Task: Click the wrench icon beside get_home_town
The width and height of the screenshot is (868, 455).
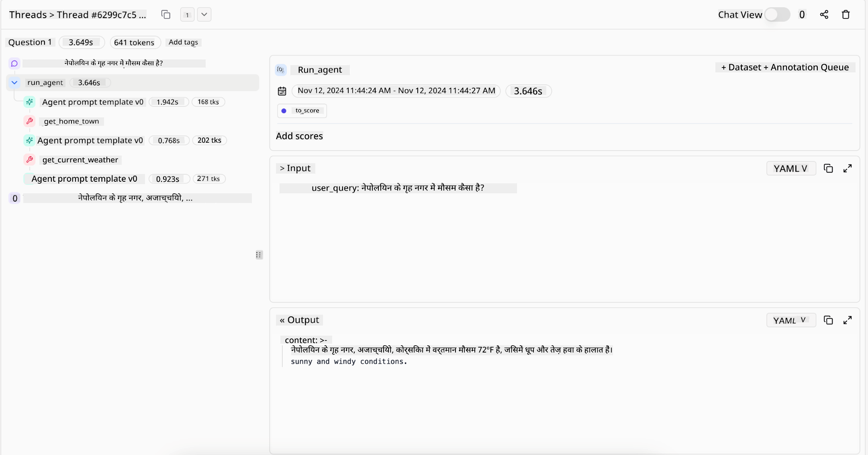Action: (x=29, y=121)
